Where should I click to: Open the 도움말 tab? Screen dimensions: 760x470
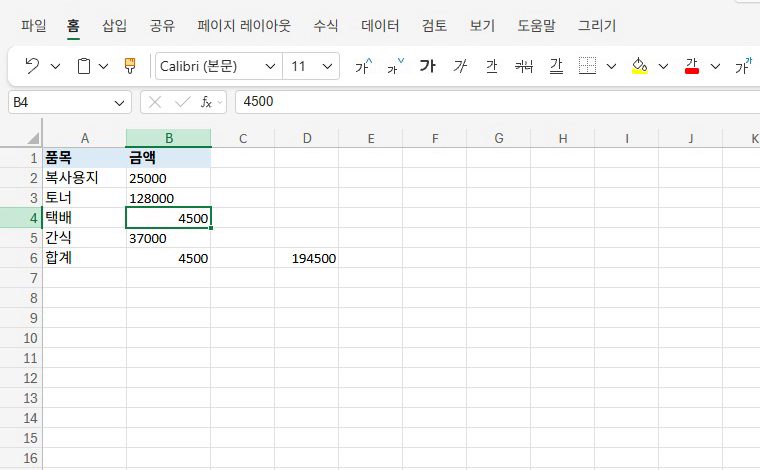pos(537,25)
